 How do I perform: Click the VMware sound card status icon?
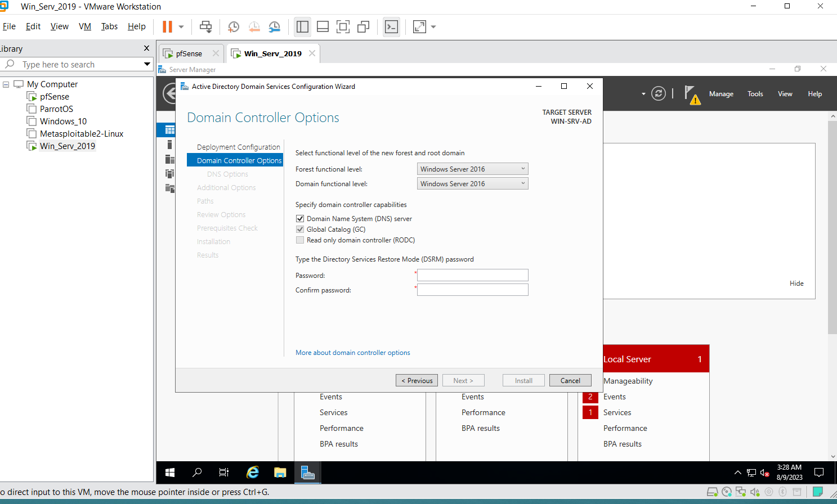click(x=755, y=492)
